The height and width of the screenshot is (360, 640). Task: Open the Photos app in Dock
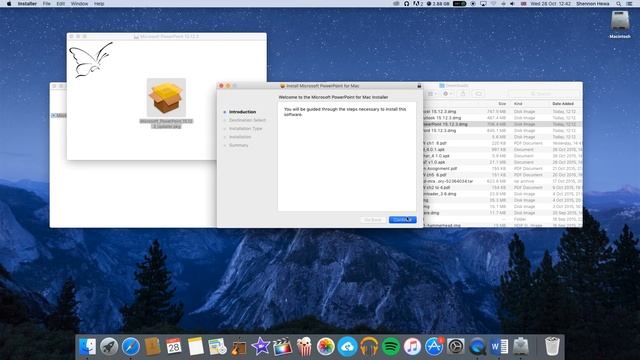click(326, 347)
